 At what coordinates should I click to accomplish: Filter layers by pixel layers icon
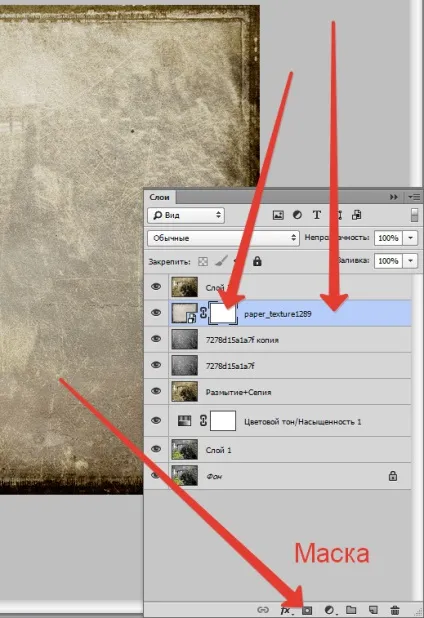point(278,215)
